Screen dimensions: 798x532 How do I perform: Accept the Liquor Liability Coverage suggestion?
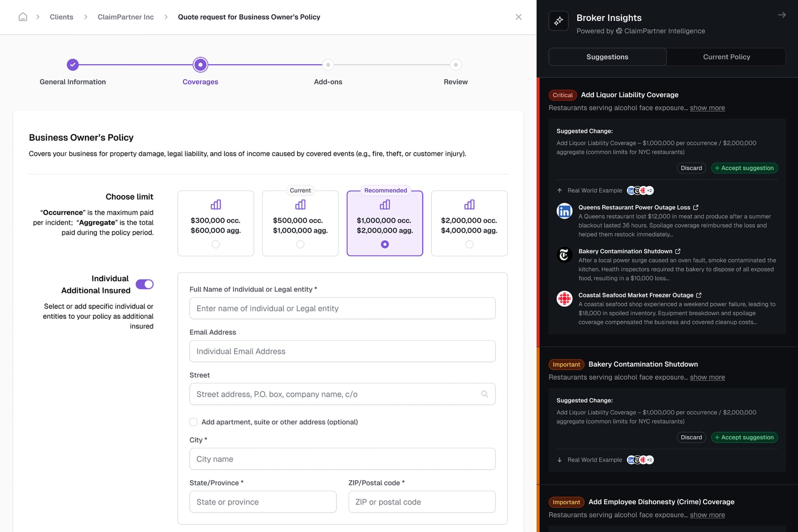(744, 168)
